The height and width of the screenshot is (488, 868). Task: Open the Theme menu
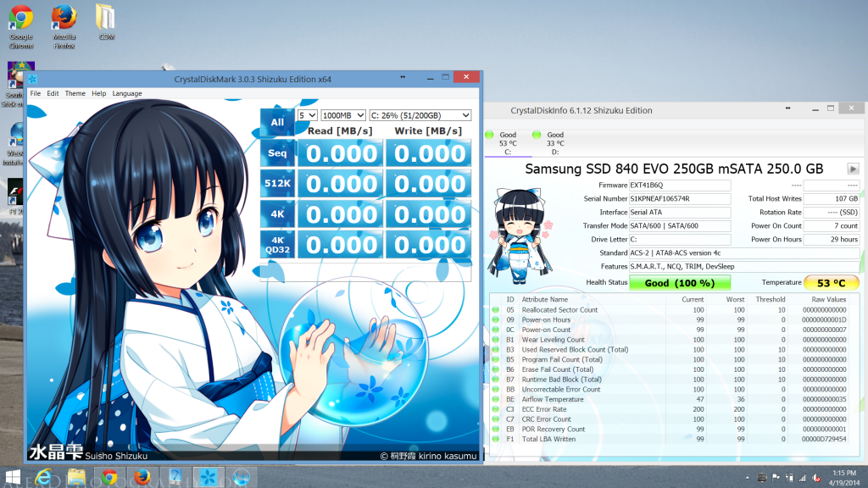(x=75, y=93)
